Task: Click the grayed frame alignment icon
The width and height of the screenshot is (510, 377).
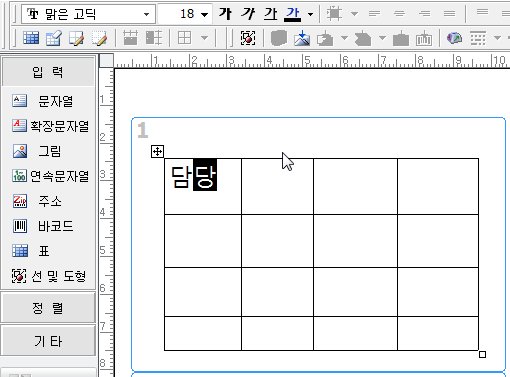Action: 334,14
